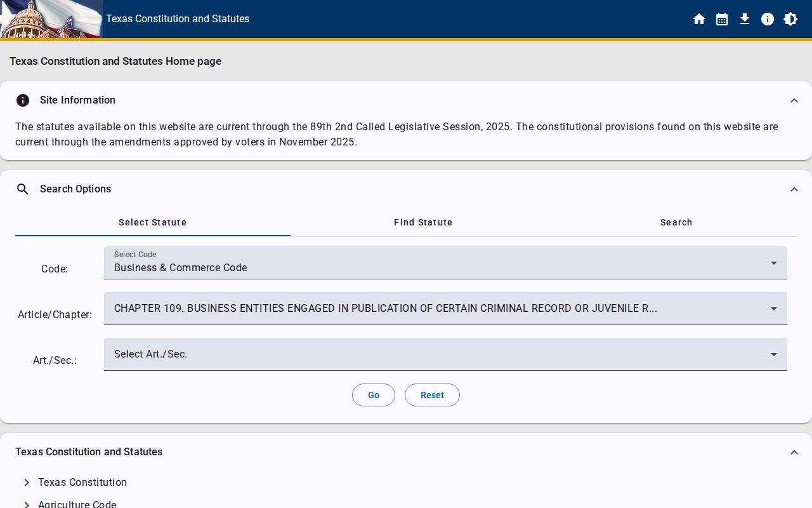812x508 pixels.
Task: Click 'Texas Constitution and Statutes Home page' heading
Action: [115, 62]
